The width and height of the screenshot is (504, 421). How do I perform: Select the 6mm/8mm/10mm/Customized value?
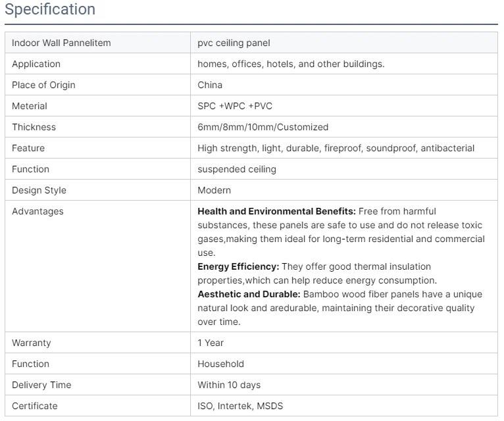tap(263, 127)
